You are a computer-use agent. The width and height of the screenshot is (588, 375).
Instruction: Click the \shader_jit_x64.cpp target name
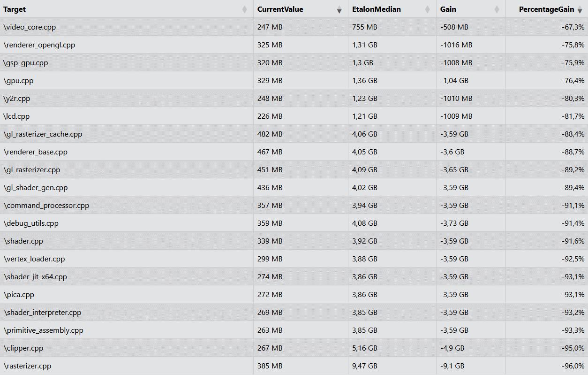35,277
